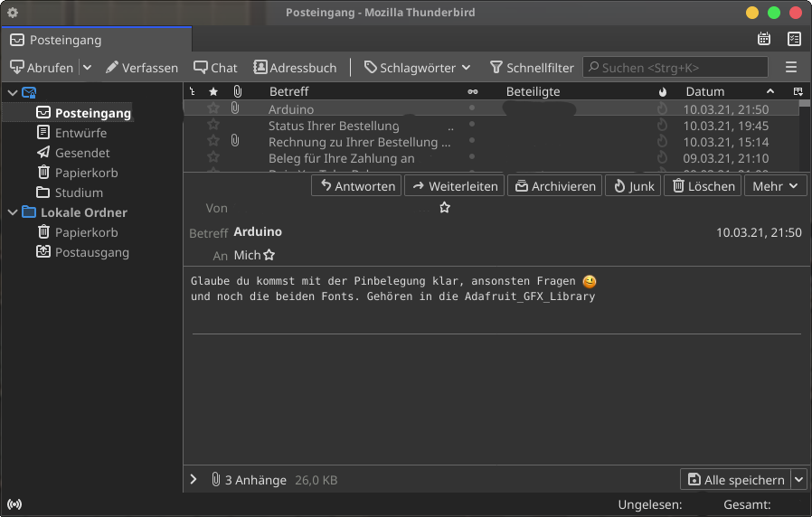
Task: Mark Arduino message as junk
Action: [662, 108]
